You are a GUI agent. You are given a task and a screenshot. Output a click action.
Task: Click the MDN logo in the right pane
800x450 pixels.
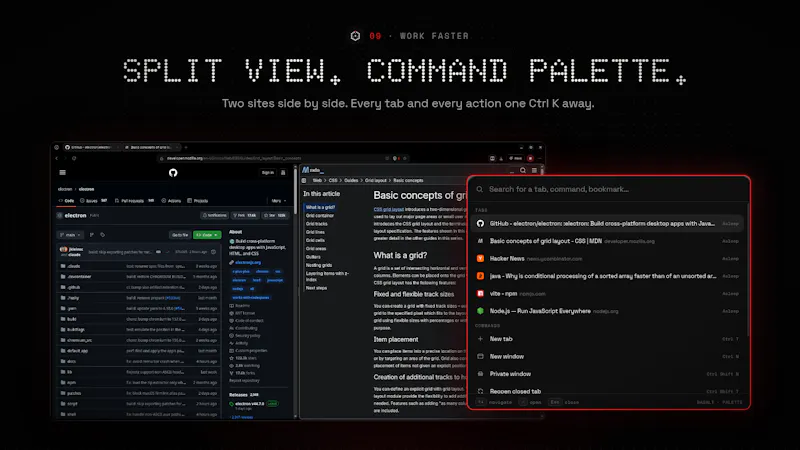[312, 170]
